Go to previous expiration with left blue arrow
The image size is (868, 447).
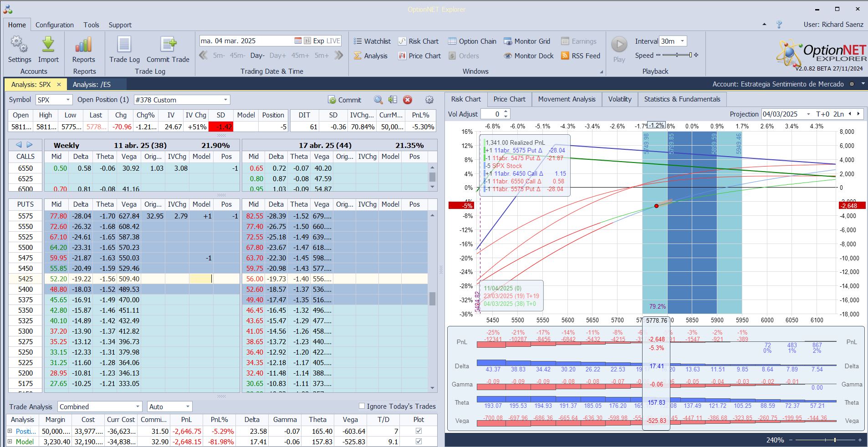[19, 145]
